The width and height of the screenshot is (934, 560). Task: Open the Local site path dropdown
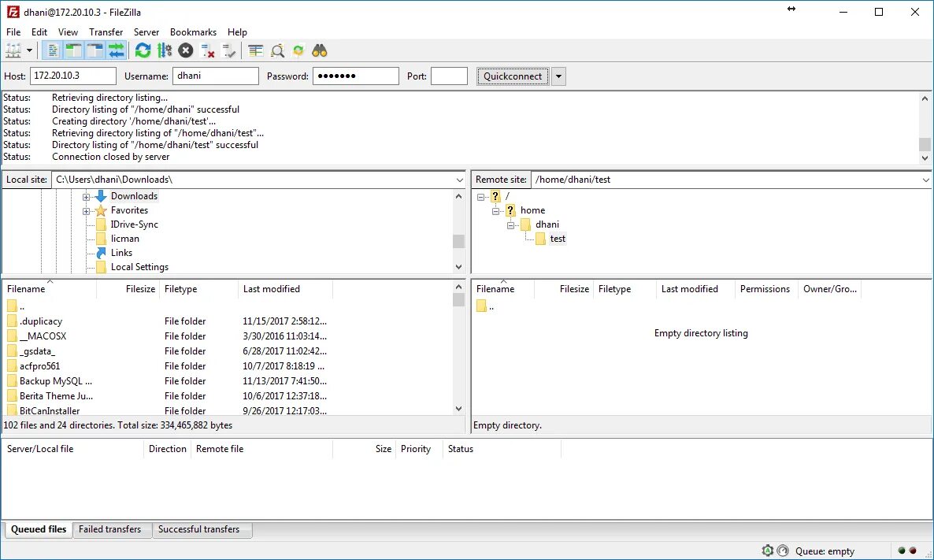tap(459, 180)
